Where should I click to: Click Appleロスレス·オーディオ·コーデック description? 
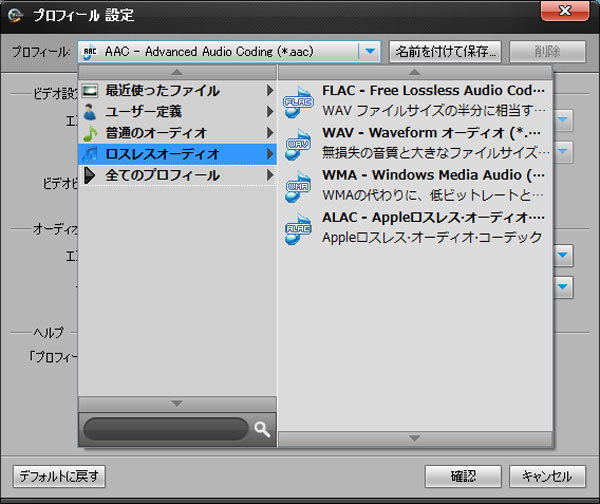click(x=432, y=238)
